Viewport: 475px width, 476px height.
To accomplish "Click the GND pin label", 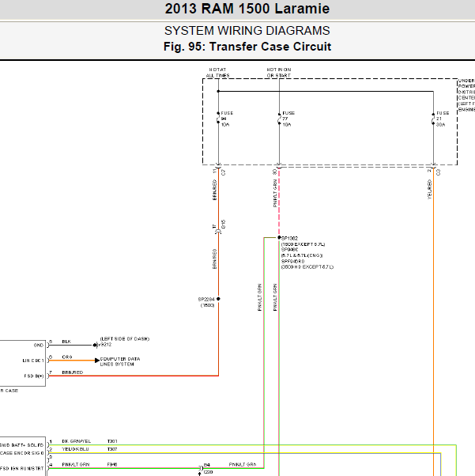I will 39,346.
